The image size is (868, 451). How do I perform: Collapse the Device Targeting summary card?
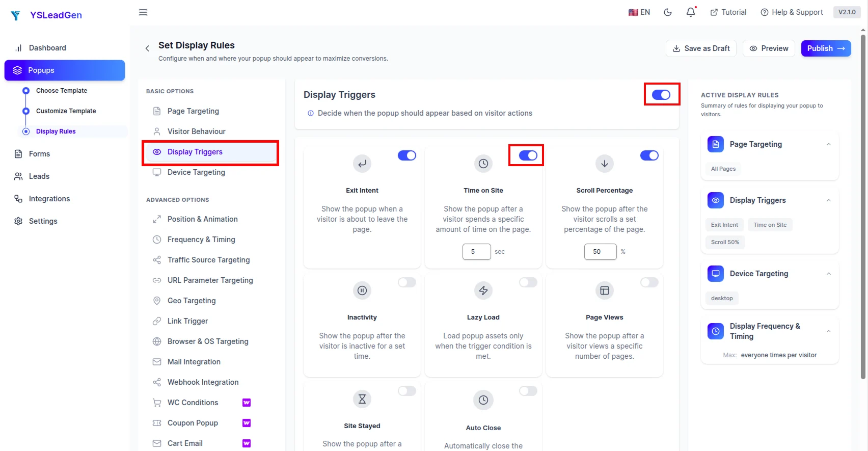coord(829,274)
